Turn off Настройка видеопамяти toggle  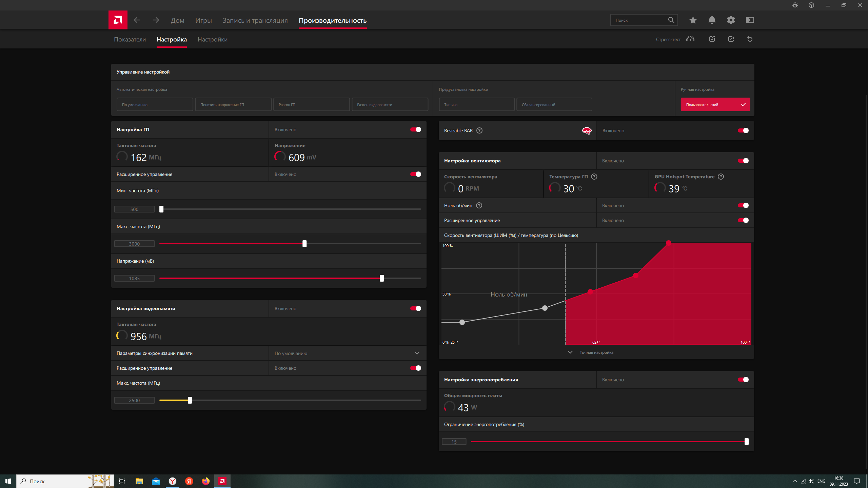coord(415,308)
